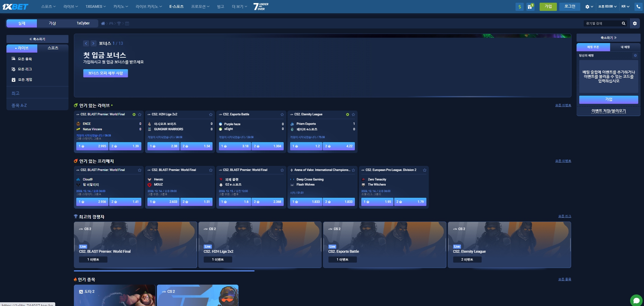
Task: Click the green 가입 header button
Action: [548, 6]
